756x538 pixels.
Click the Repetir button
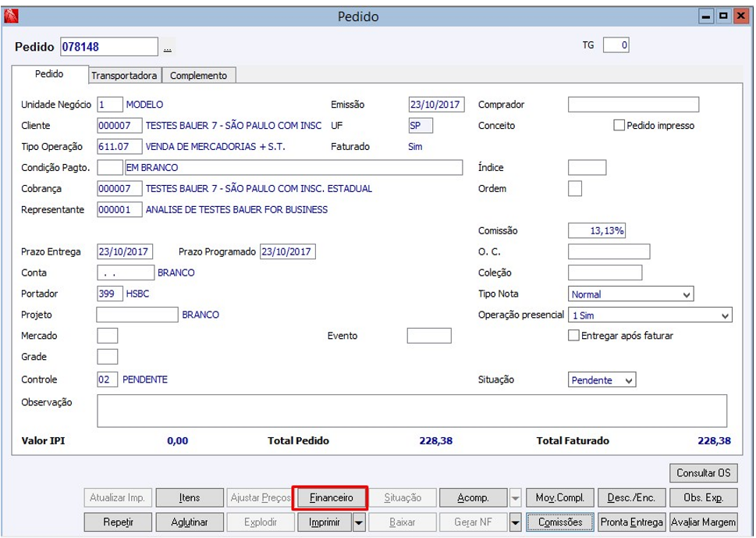click(x=118, y=522)
